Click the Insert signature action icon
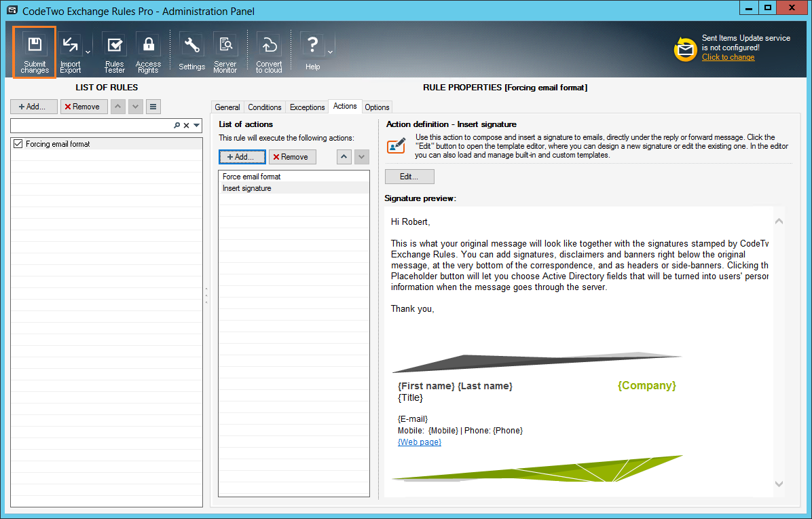The width and height of the screenshot is (812, 519). pyautogui.click(x=396, y=145)
